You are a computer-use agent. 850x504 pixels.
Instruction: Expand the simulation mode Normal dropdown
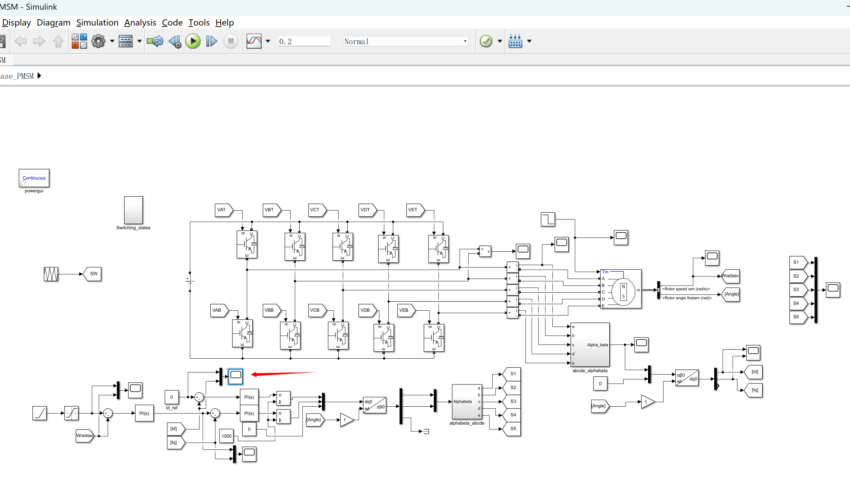465,41
